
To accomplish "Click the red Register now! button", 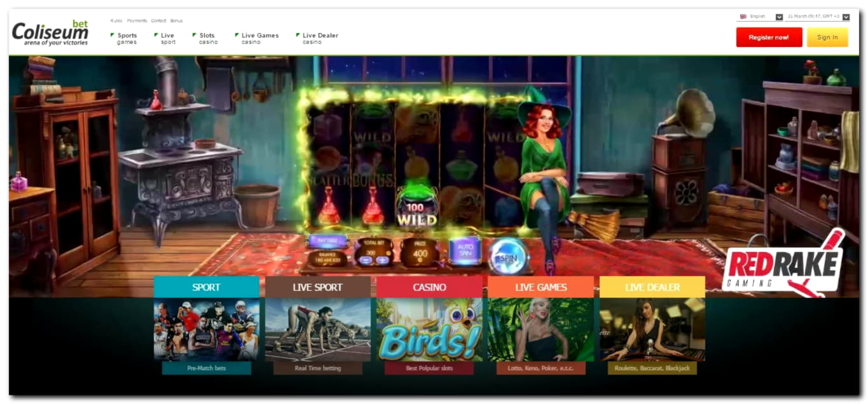I will [x=769, y=38].
